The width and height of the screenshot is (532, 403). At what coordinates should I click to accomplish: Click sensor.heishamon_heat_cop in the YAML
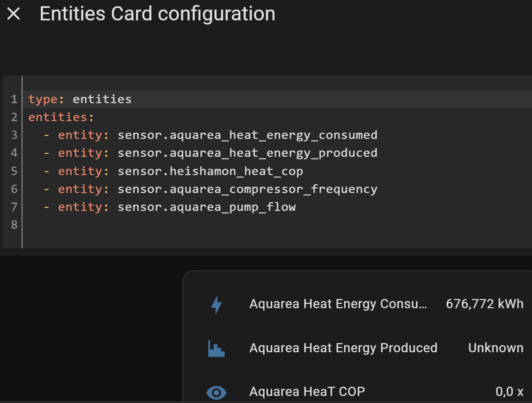point(210,171)
